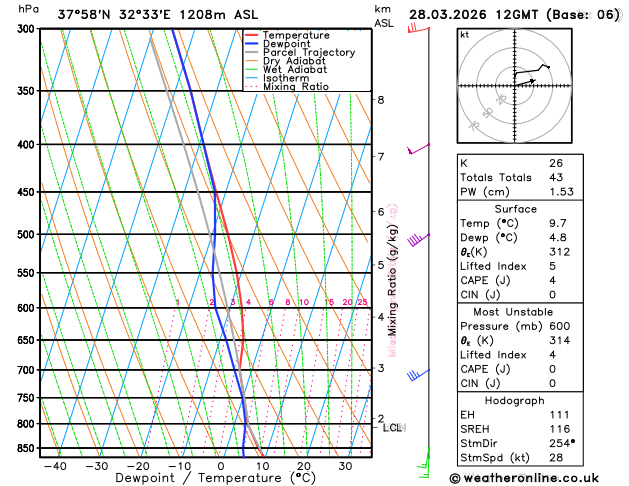The height and width of the screenshot is (486, 629).
Task: Click the '700' pressure level label
Action: (x=26, y=370)
